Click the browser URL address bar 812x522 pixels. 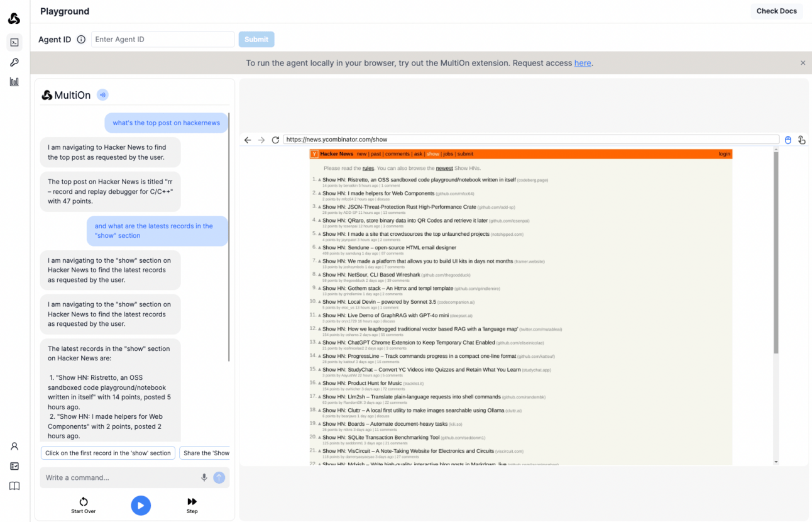point(531,140)
